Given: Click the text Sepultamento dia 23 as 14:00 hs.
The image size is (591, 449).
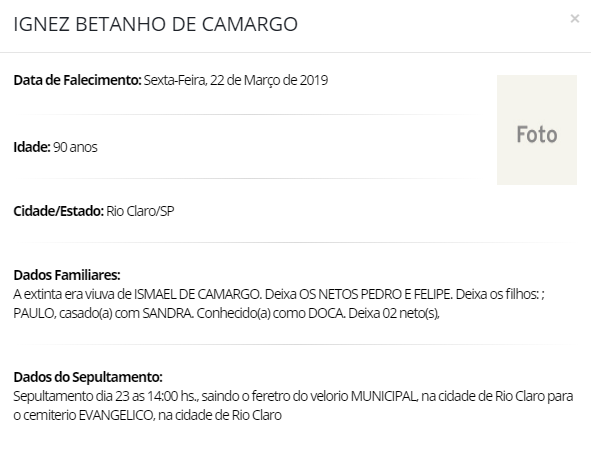Looking at the screenshot, I should point(106,396).
